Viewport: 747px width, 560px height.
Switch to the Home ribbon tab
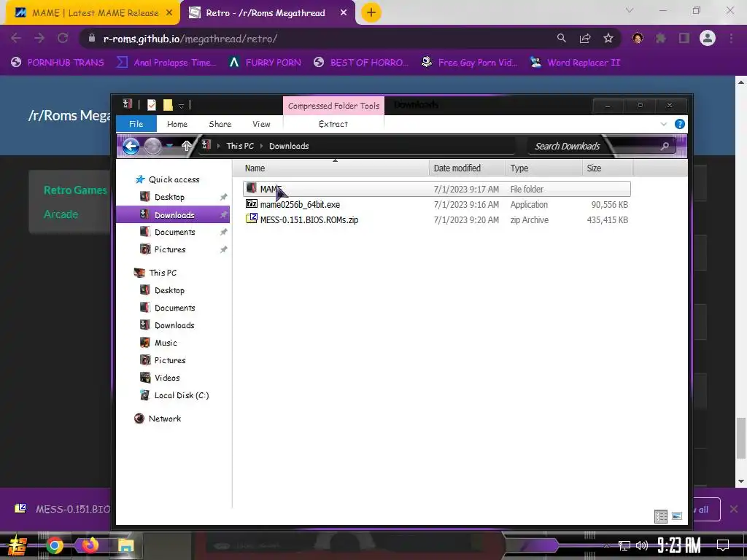point(177,124)
